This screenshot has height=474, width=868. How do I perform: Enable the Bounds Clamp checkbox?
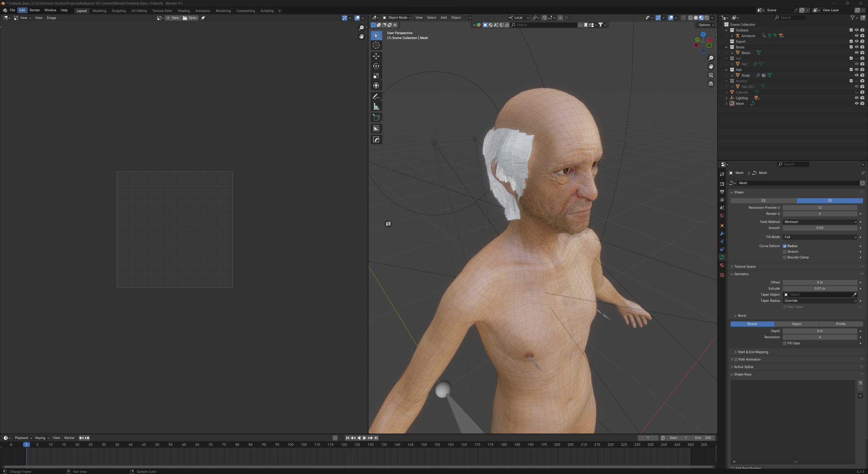click(x=785, y=257)
